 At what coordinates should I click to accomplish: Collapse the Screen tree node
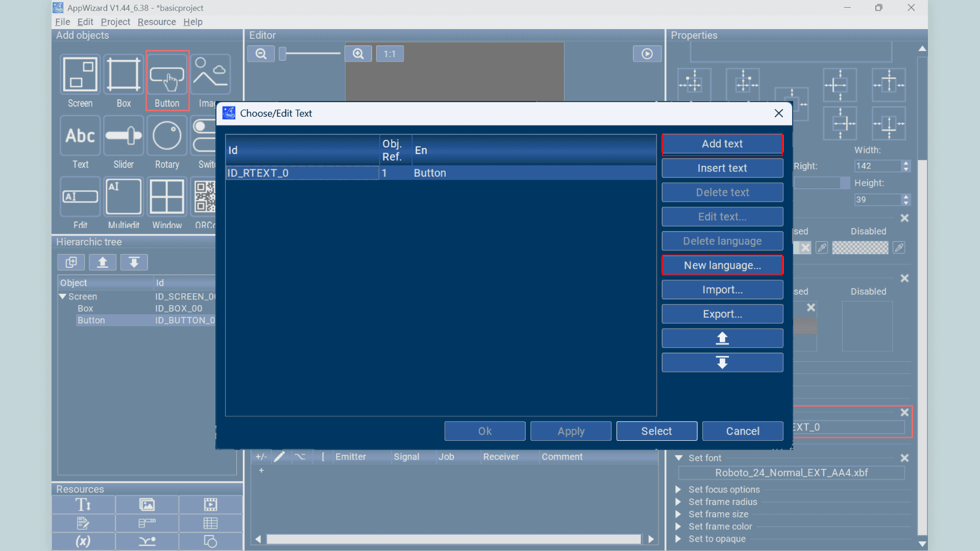coord(62,296)
